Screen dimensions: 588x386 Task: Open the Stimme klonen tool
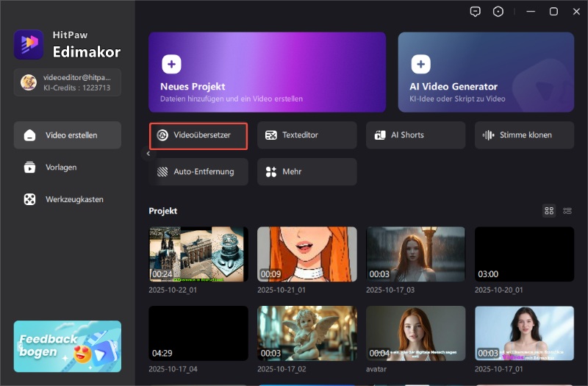[x=524, y=135]
